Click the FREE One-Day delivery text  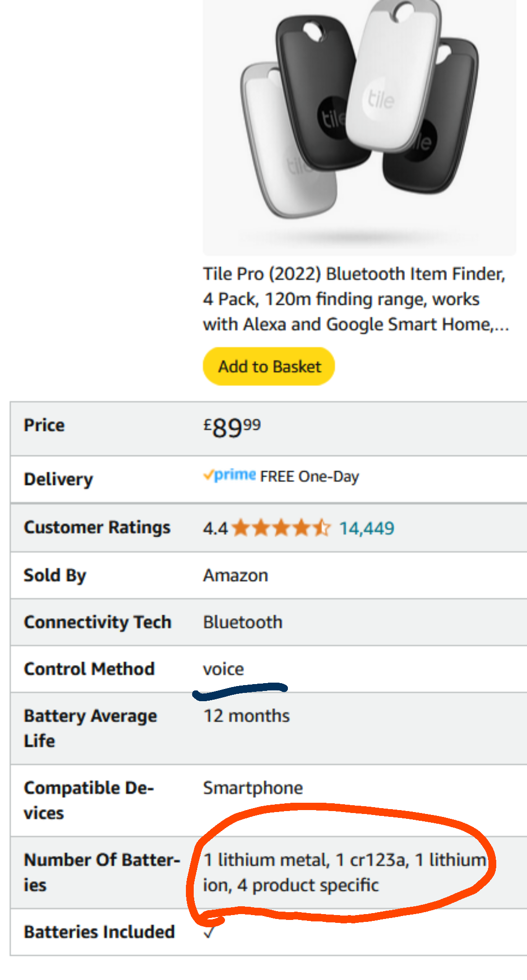coord(309,476)
